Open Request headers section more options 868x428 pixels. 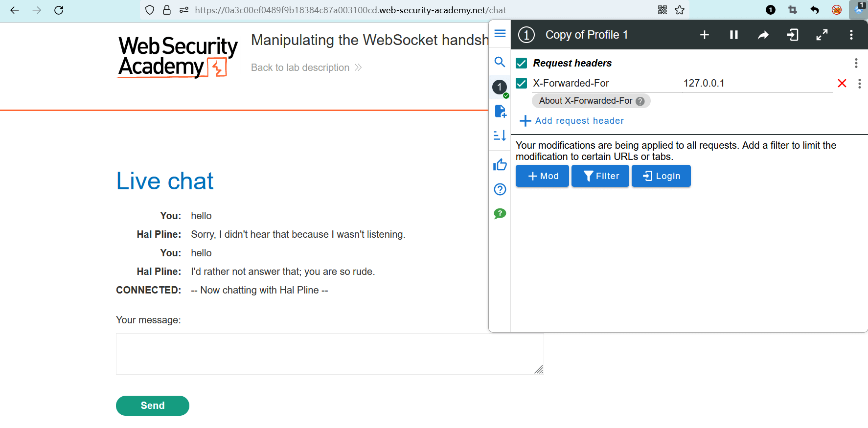point(856,63)
